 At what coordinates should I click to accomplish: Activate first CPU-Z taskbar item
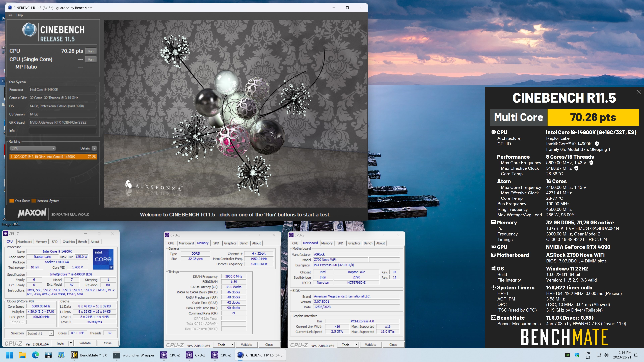click(x=171, y=355)
